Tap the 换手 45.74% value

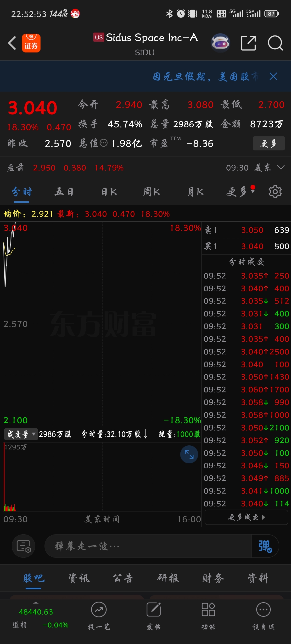click(x=125, y=124)
